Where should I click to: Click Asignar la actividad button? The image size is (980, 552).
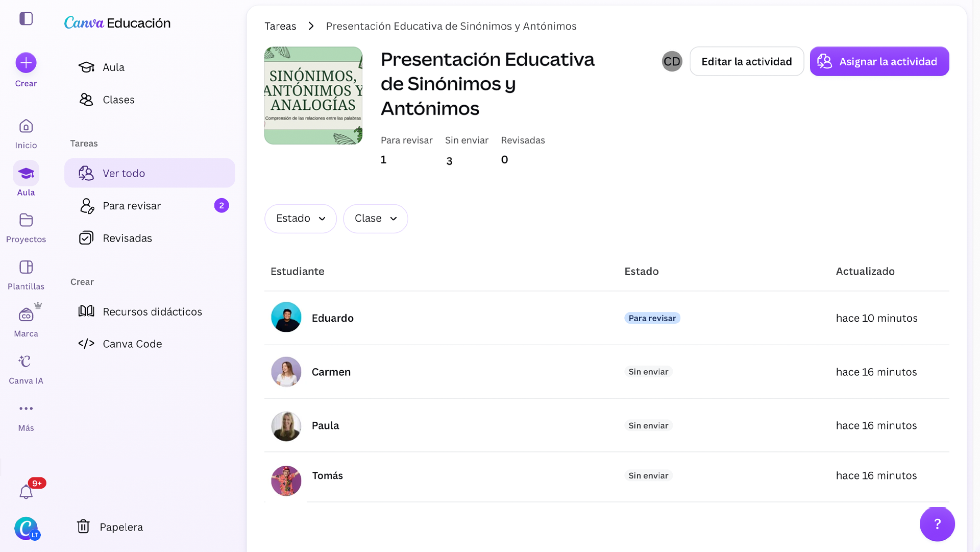[x=879, y=61]
